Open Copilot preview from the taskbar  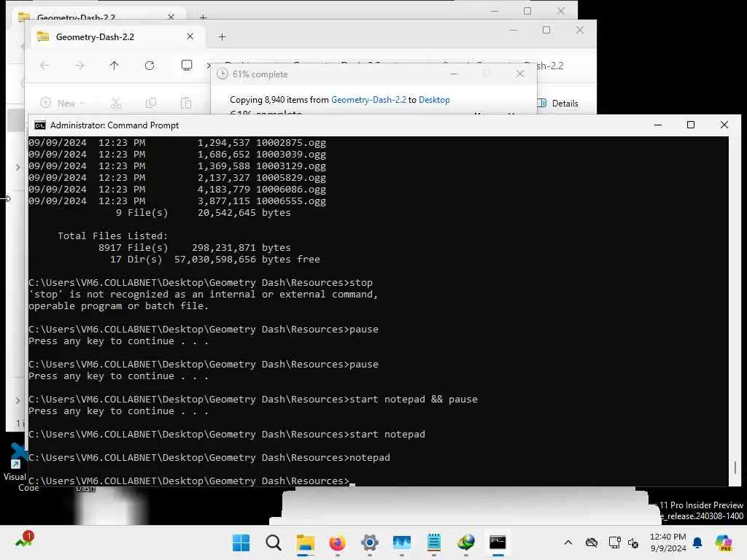(724, 542)
